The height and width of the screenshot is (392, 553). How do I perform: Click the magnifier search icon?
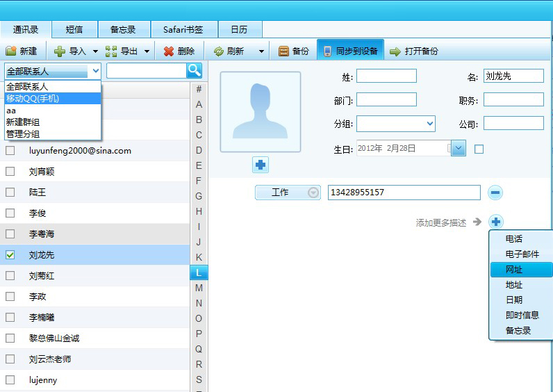pyautogui.click(x=194, y=70)
